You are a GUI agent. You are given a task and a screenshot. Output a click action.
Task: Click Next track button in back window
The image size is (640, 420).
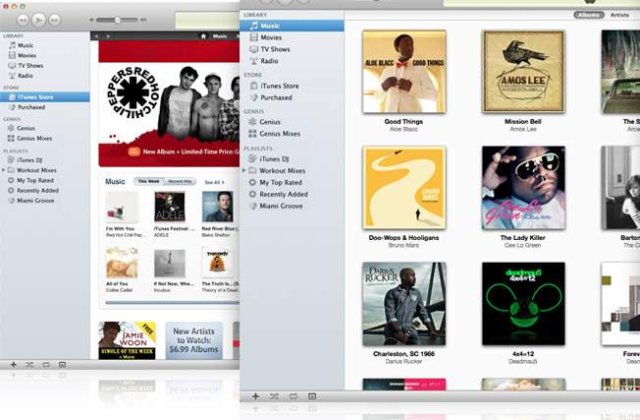[x=54, y=20]
